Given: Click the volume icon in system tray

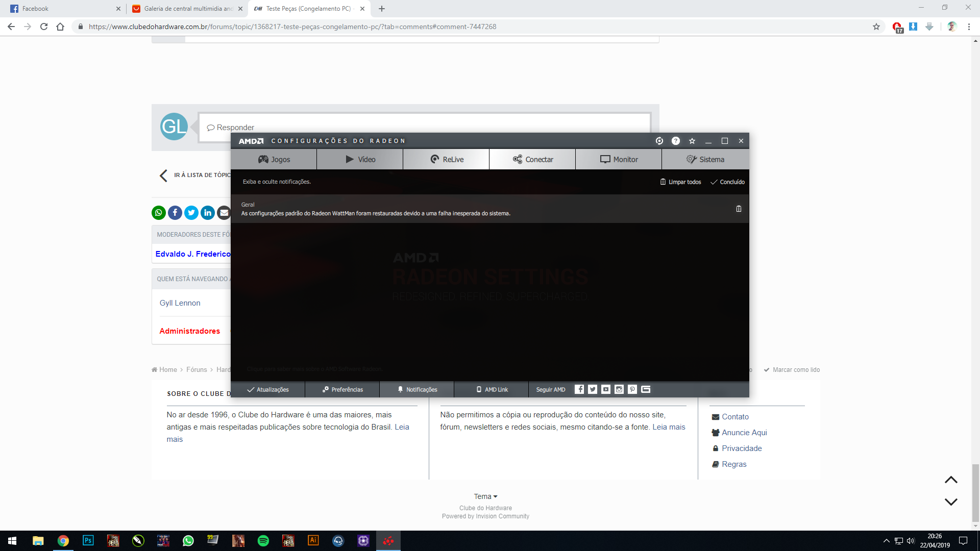Looking at the screenshot, I should click(x=911, y=541).
